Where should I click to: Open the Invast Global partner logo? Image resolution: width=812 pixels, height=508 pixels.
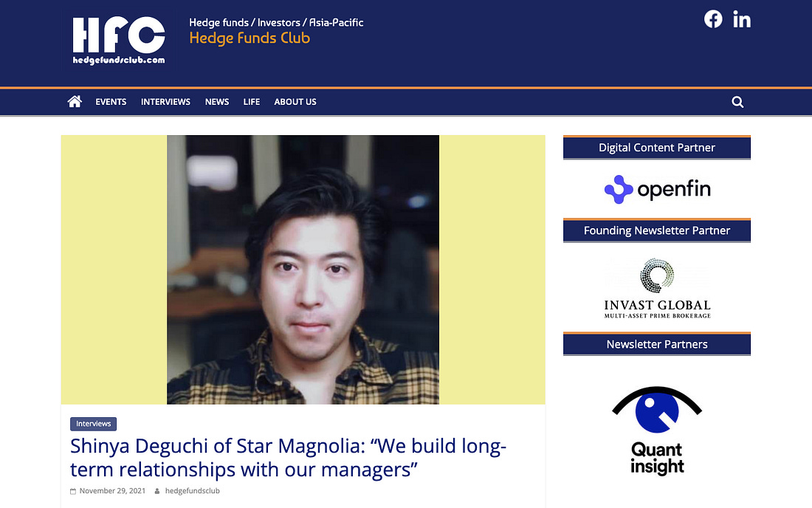[657, 288]
